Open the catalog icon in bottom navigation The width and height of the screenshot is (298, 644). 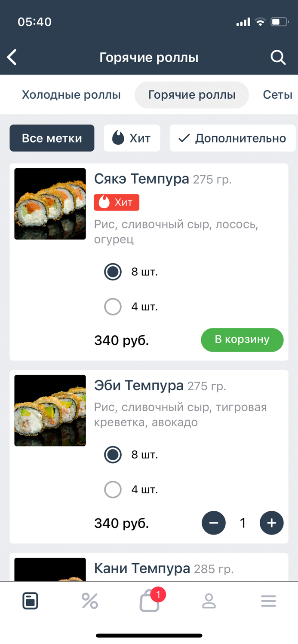click(30, 601)
